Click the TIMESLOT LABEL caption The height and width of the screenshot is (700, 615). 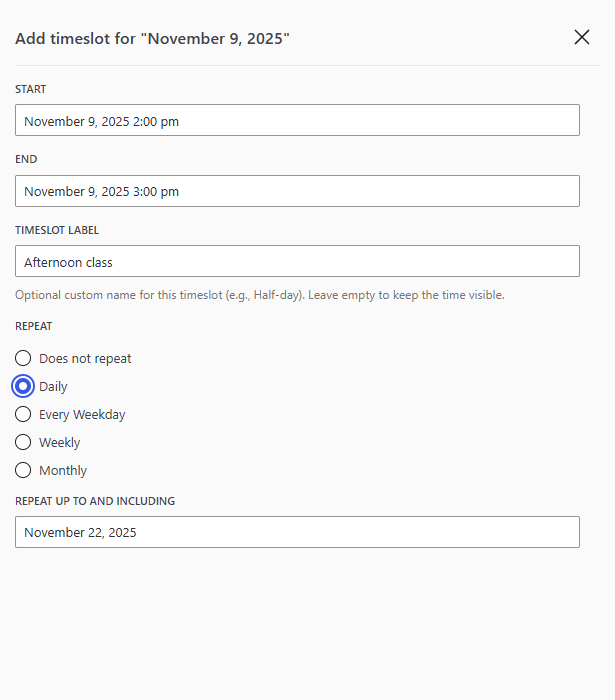[57, 230]
